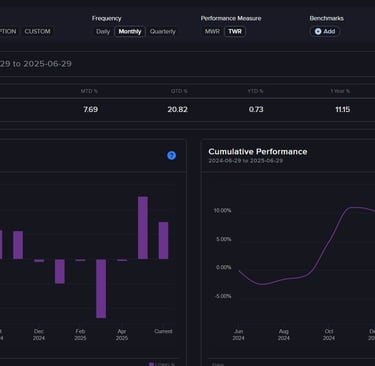Select Quarterly frequency
Viewport: 375px width, 366px height.
[163, 32]
